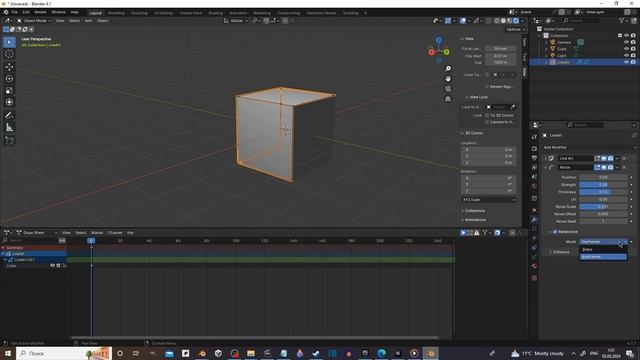Select the Rotate tool
This screenshot has width=640, height=360.
pyautogui.click(x=9, y=79)
